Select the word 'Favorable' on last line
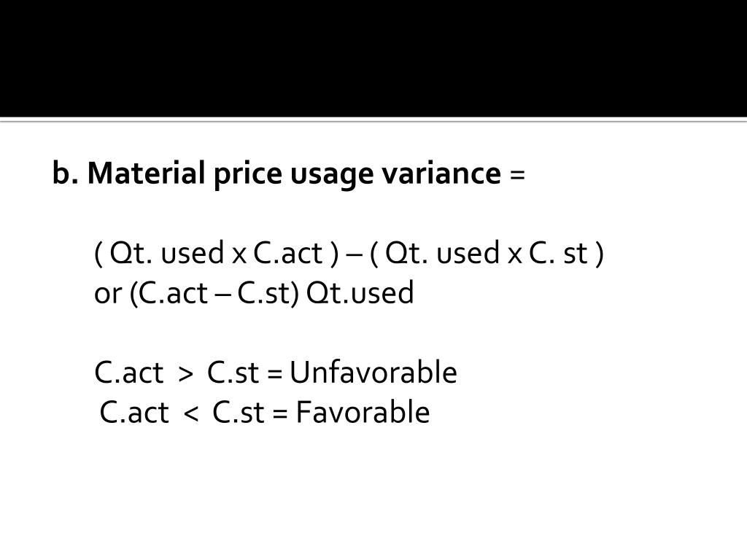The image size is (747, 560). click(363, 413)
